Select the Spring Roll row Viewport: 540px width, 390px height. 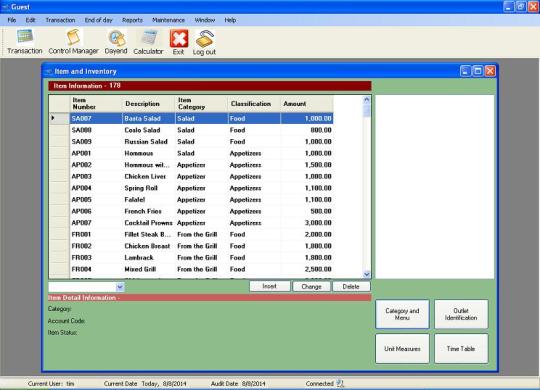pos(191,188)
